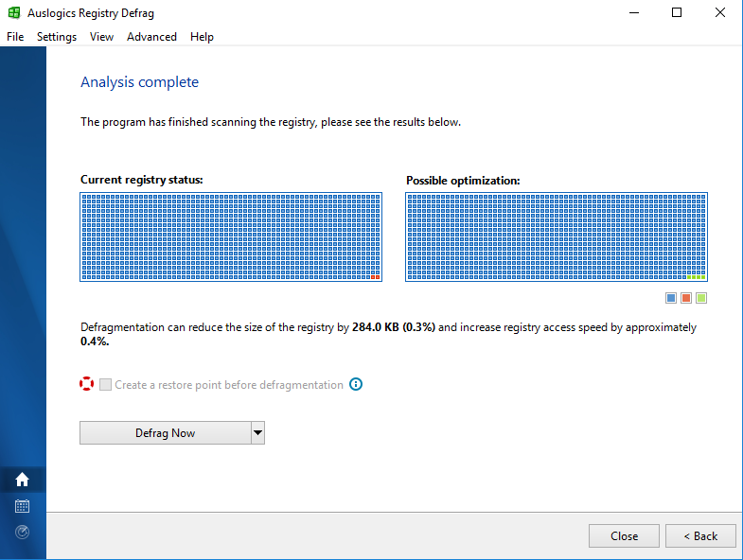The width and height of the screenshot is (743, 560).
Task: Click the Back button
Action: (700, 535)
